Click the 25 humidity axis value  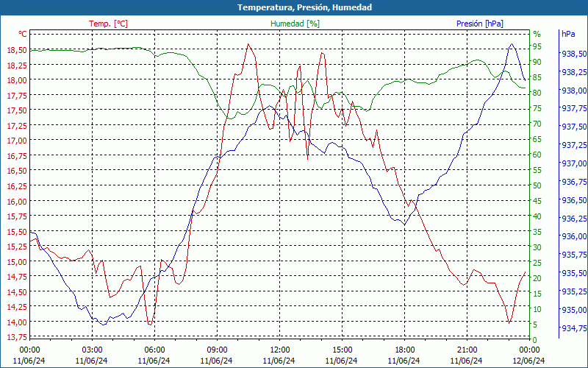pos(537,263)
